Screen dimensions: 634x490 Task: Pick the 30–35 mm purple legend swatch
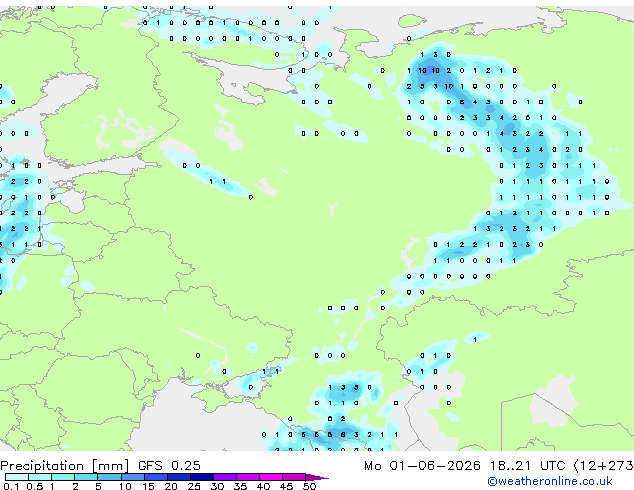(x=224, y=477)
